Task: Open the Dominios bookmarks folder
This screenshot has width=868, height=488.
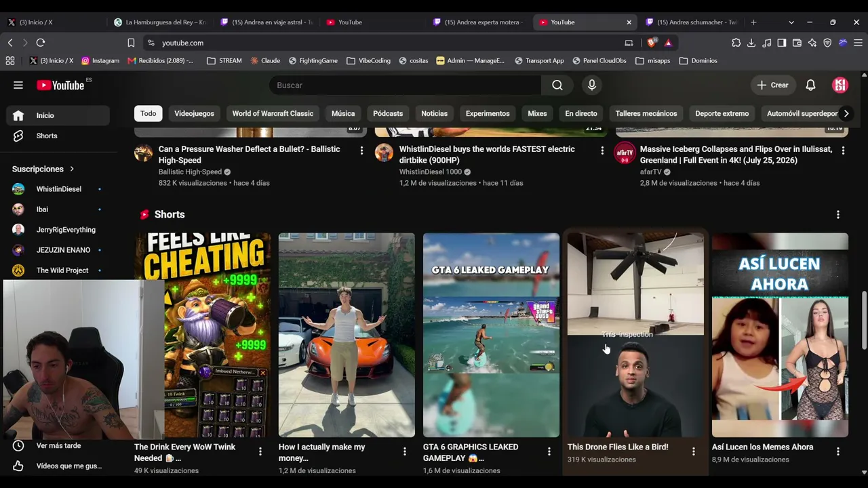Action: [x=698, y=60]
